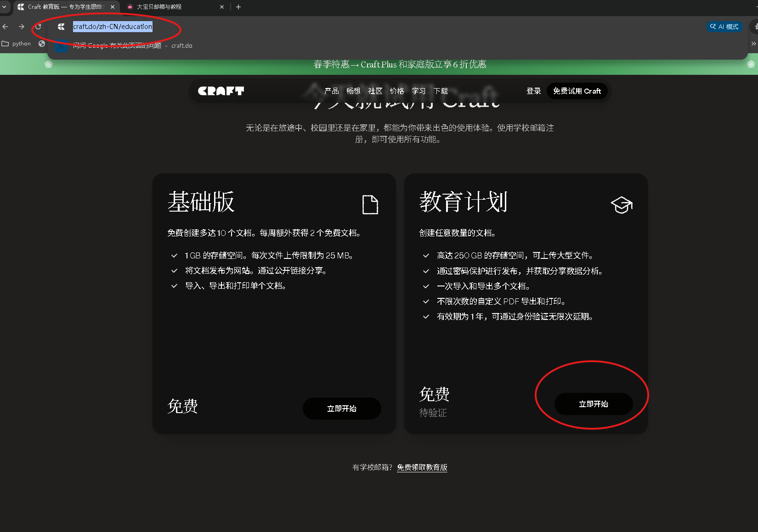This screenshot has width=758, height=532.
Task: Click the 教育计划 plan heading
Action: [x=464, y=202]
